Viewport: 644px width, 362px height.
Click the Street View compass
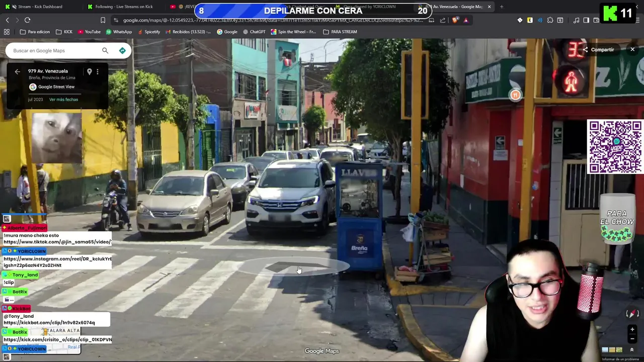point(632,314)
